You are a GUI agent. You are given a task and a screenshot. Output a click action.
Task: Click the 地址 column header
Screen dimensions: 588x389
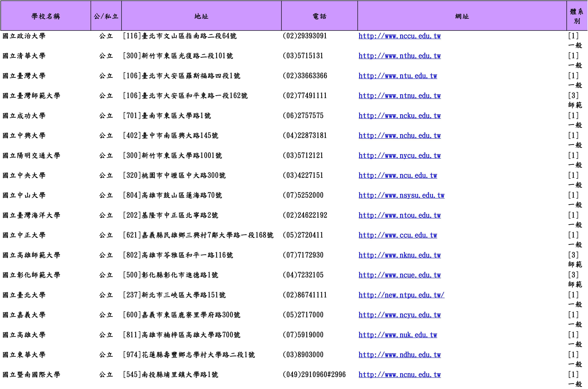coord(201,16)
